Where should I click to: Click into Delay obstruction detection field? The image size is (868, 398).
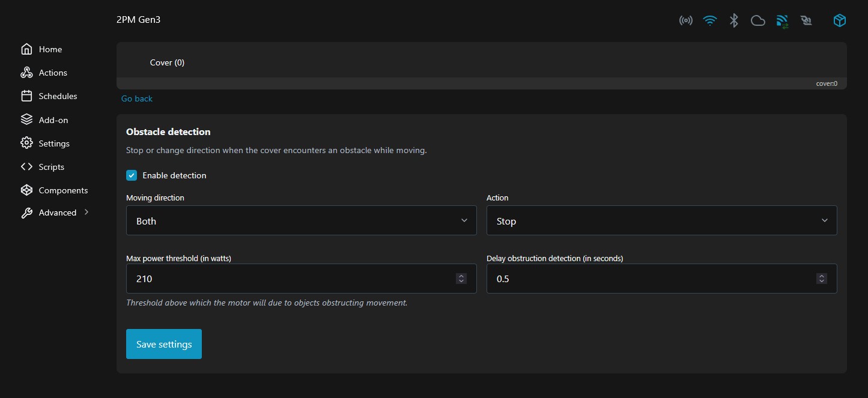coord(649,279)
